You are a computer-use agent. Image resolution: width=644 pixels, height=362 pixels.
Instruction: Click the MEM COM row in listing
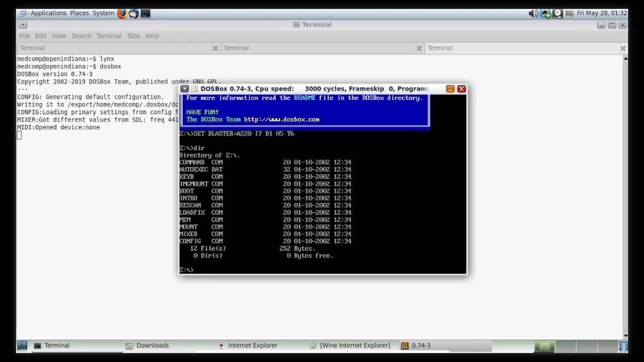click(x=265, y=220)
